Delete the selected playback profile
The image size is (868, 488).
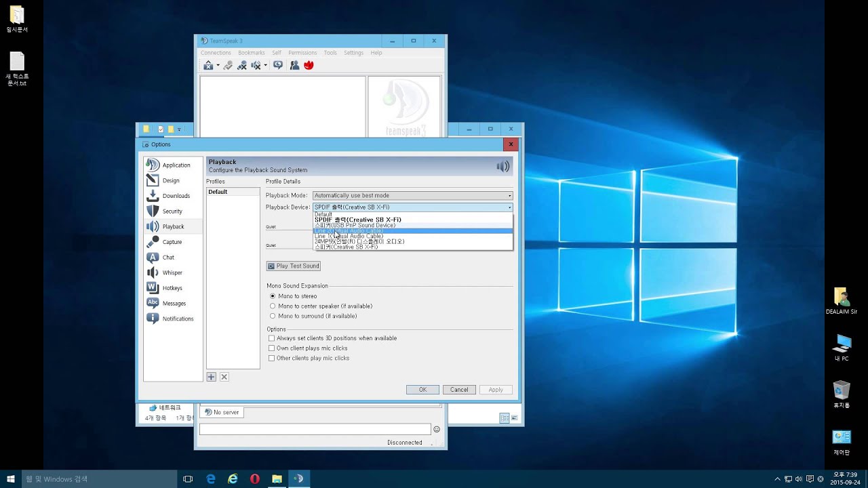pyautogui.click(x=224, y=377)
